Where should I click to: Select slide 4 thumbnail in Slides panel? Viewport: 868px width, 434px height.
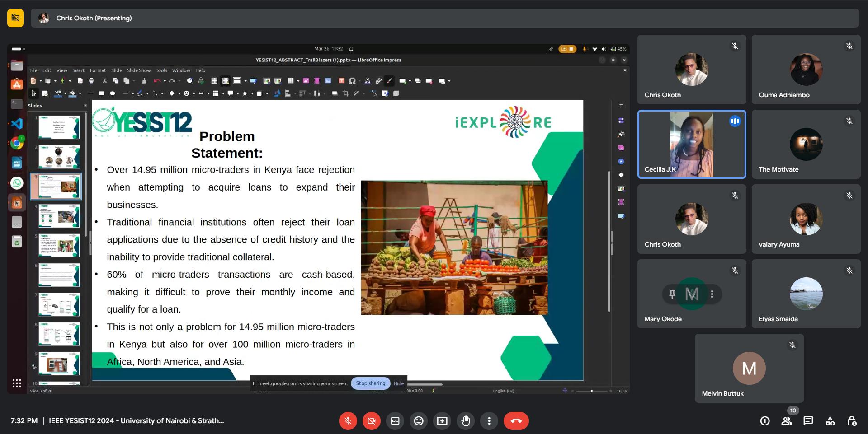59,216
